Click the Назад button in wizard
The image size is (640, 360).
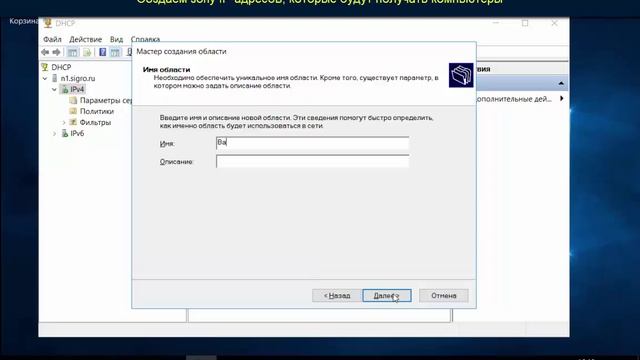coord(337,296)
